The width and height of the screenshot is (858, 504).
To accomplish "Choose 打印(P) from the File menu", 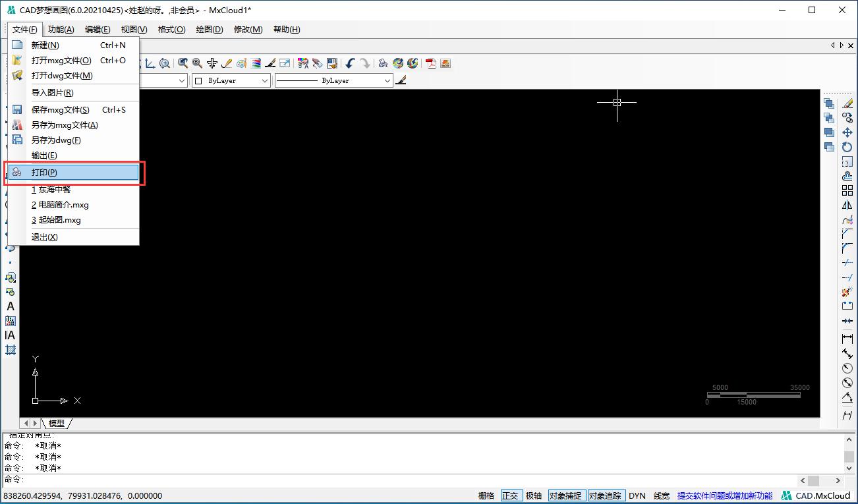I will click(45, 172).
